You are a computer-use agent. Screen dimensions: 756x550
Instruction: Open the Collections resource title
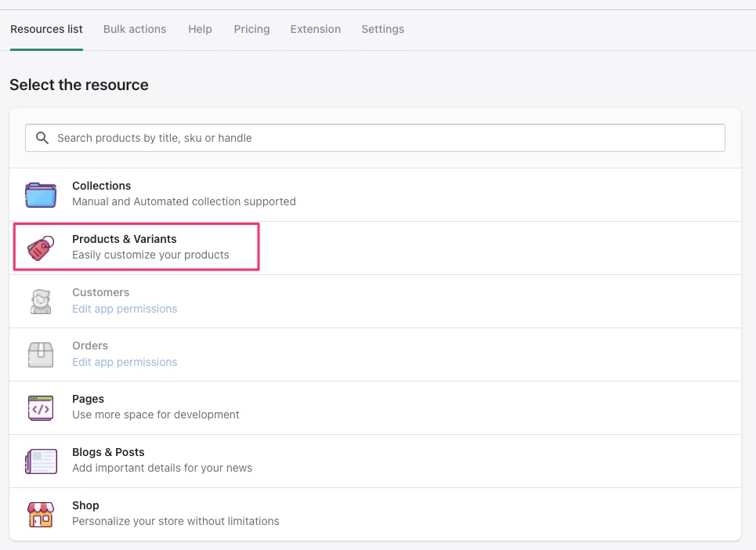[101, 186]
